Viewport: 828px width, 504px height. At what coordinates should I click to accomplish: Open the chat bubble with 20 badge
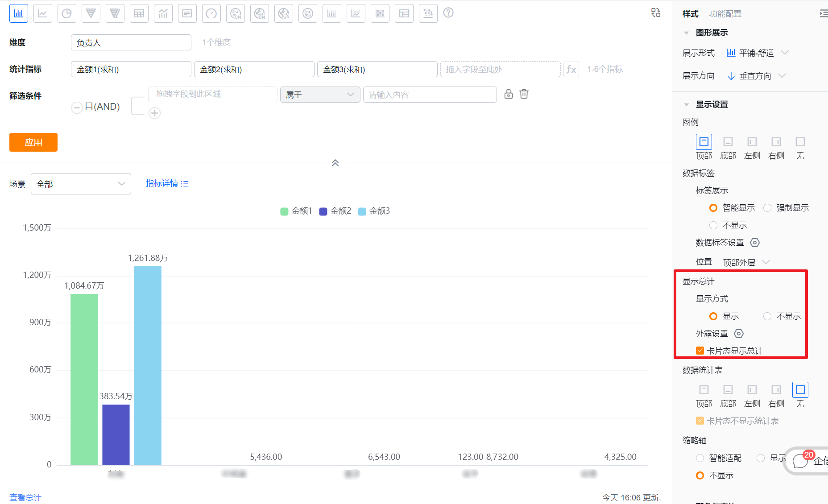pos(800,461)
